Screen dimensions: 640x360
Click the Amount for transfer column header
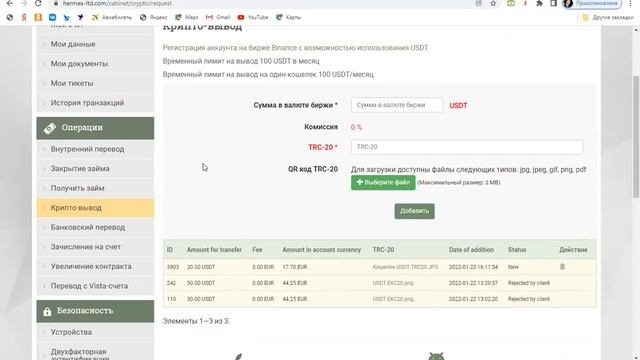point(214,249)
